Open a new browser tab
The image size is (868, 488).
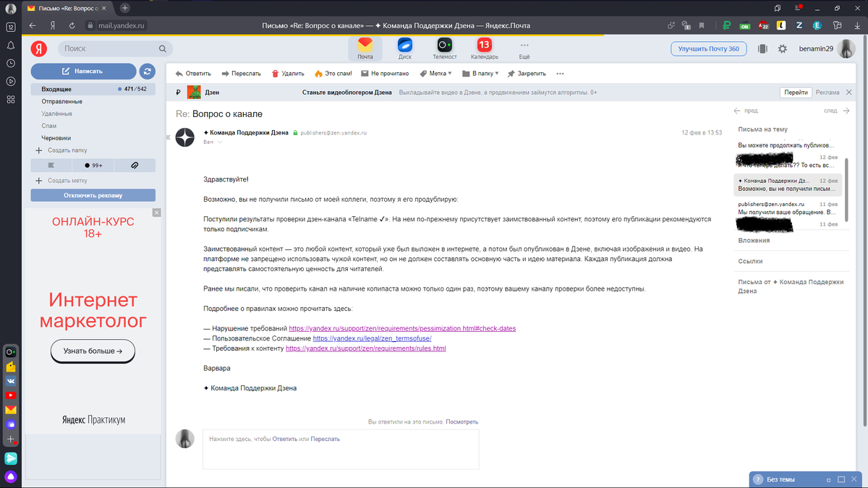click(x=125, y=7)
